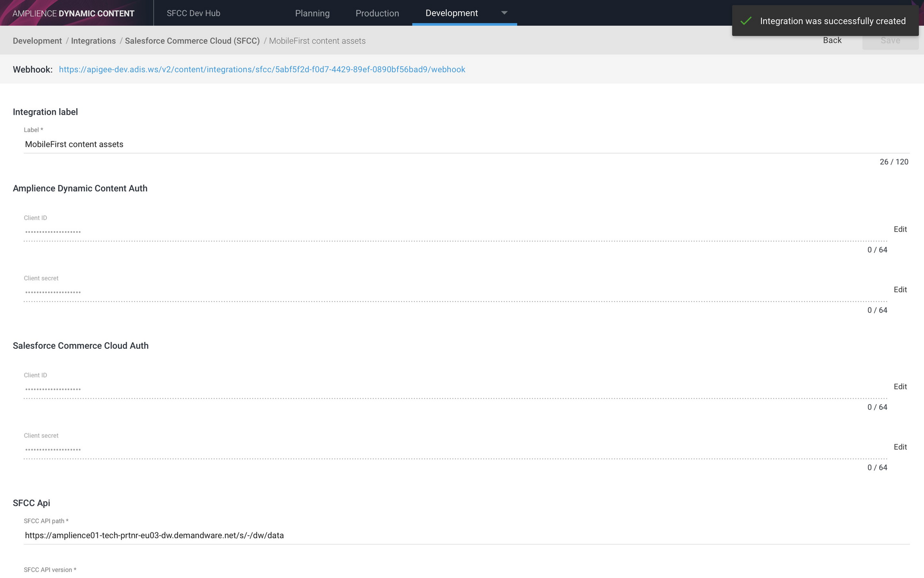
Task: Go to Integrations breadcrumb
Action: 93,41
